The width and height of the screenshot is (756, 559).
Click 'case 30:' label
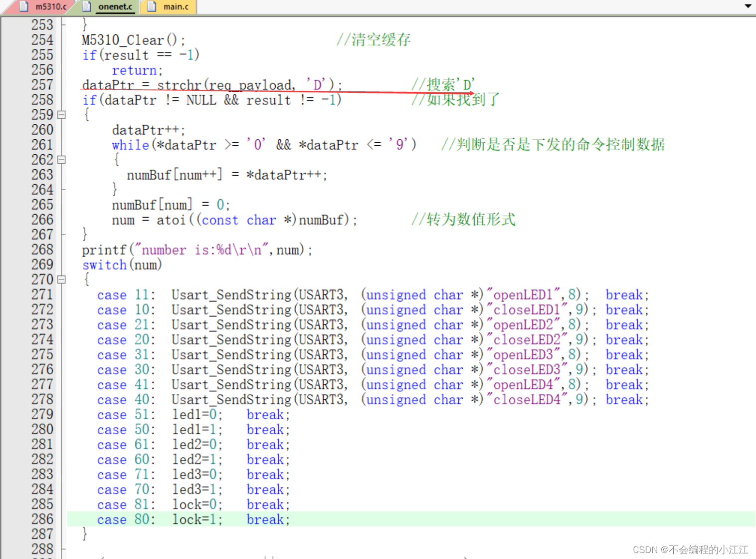click(126, 370)
